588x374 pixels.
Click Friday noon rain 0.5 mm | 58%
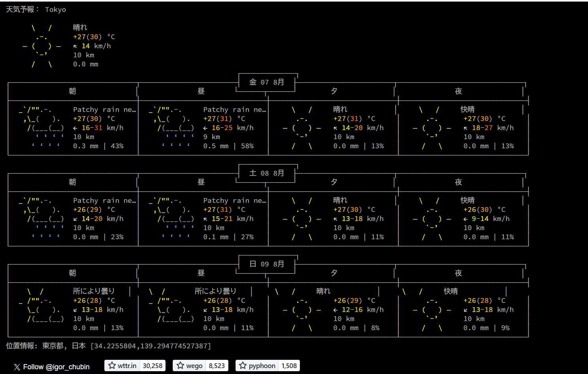pyautogui.click(x=228, y=146)
